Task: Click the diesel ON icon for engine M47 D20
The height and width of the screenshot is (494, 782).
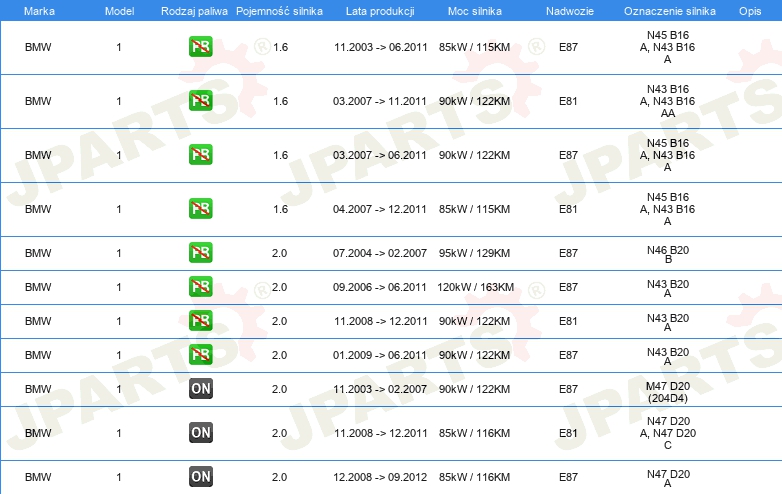Action: [x=200, y=389]
